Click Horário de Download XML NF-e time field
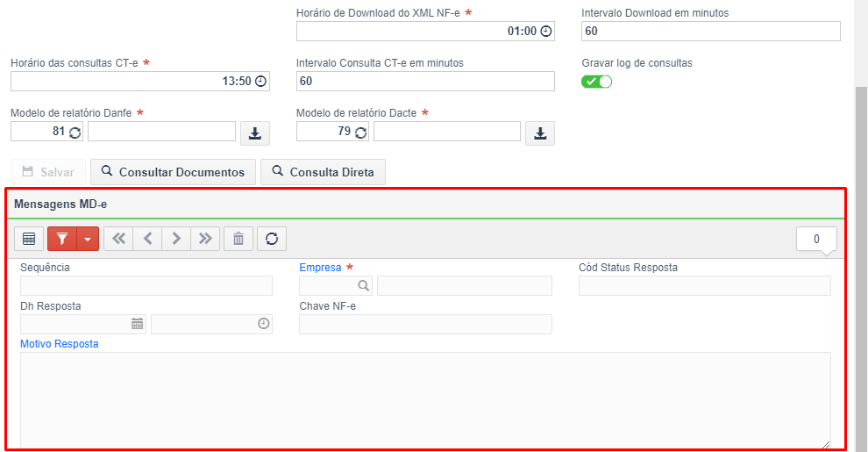868x452 pixels. (425, 31)
